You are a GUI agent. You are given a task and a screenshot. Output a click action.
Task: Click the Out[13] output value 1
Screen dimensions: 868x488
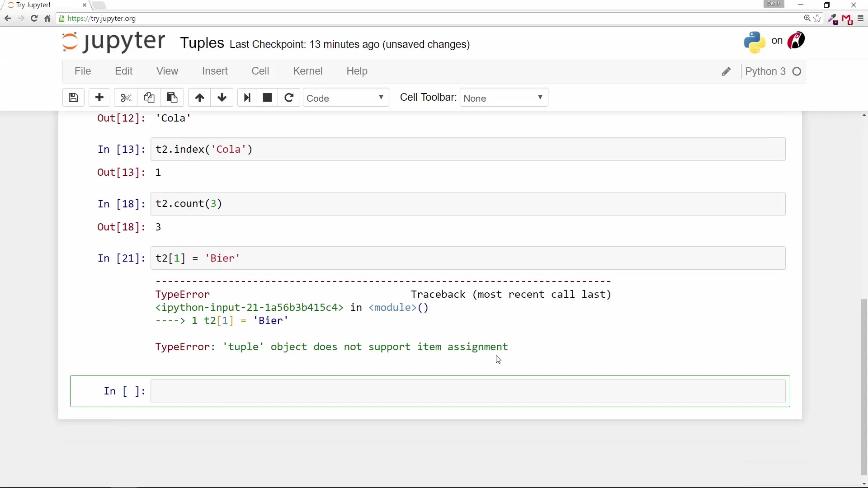coord(158,173)
